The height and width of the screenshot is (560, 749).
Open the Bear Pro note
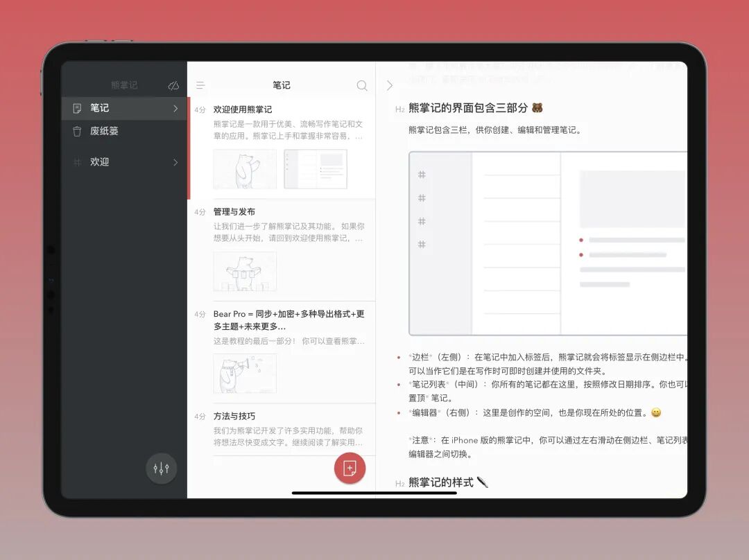click(x=282, y=352)
